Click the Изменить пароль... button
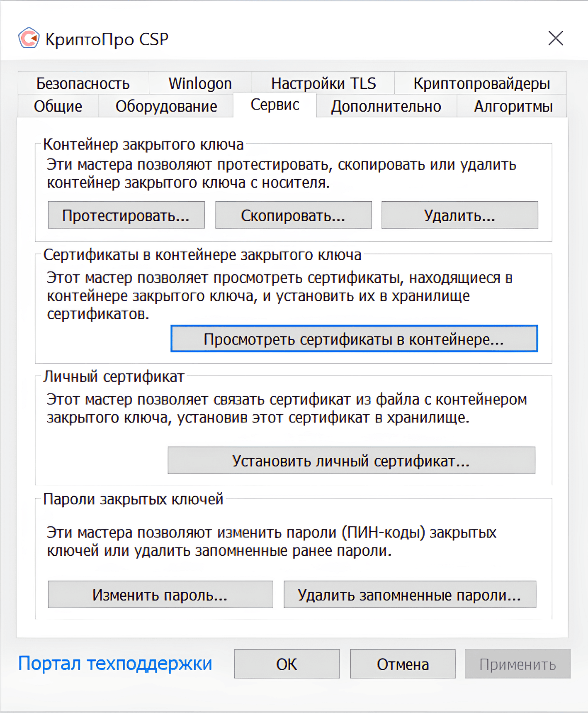This screenshot has height=713, width=588. pyautogui.click(x=160, y=594)
